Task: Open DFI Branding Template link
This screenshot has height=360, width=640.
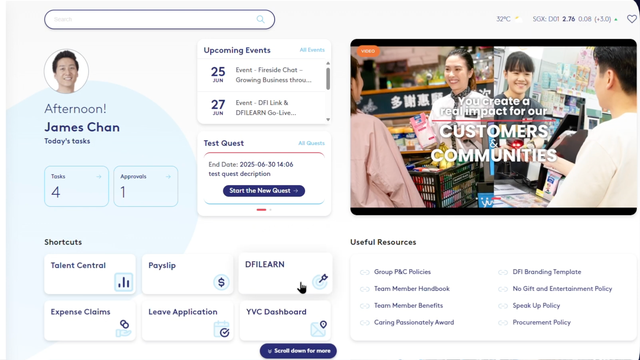Action: pyautogui.click(x=547, y=272)
